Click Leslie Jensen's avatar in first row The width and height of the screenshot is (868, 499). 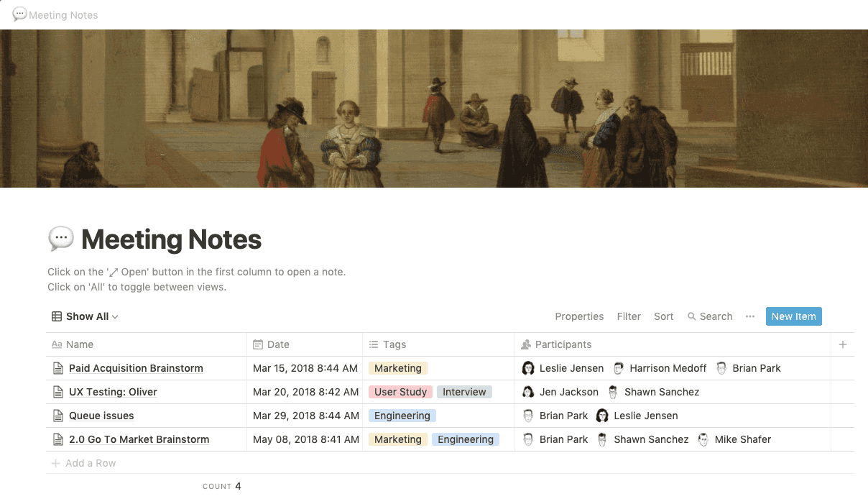pyautogui.click(x=528, y=368)
